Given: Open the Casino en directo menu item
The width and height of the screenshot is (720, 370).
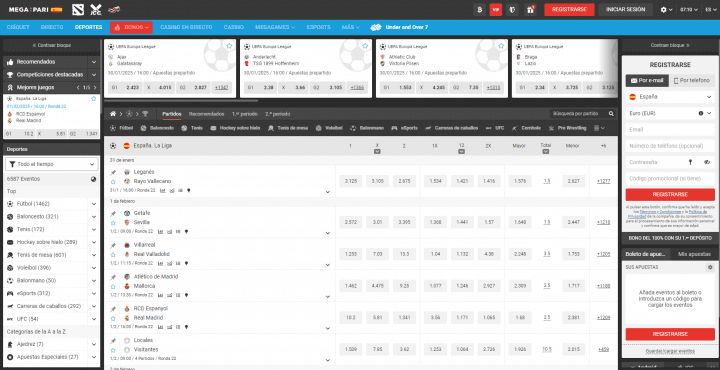Looking at the screenshot, I should 186,27.
